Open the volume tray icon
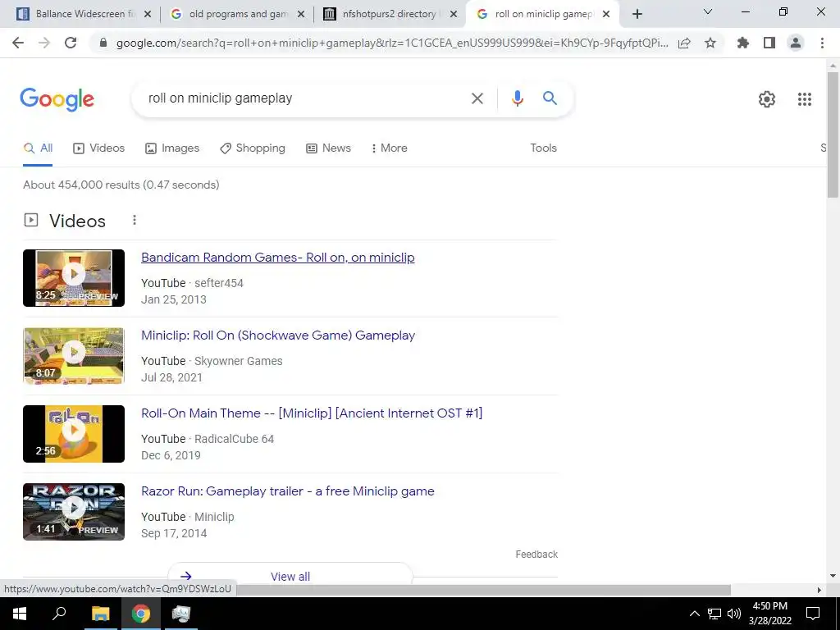This screenshot has height=630, width=840. tap(734, 614)
